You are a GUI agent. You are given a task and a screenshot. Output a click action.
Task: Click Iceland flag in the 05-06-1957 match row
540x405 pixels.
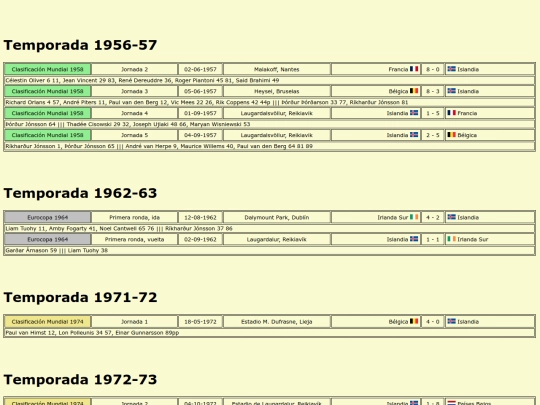tap(451, 91)
